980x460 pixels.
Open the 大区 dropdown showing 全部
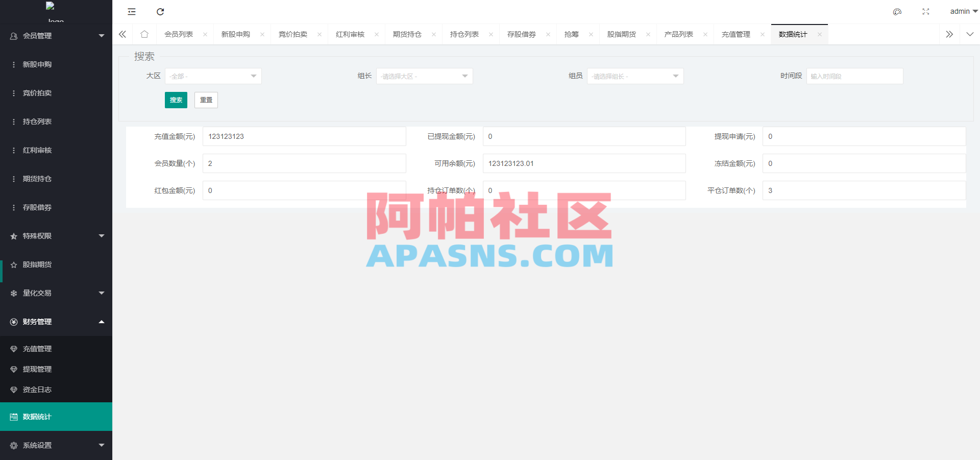(213, 76)
